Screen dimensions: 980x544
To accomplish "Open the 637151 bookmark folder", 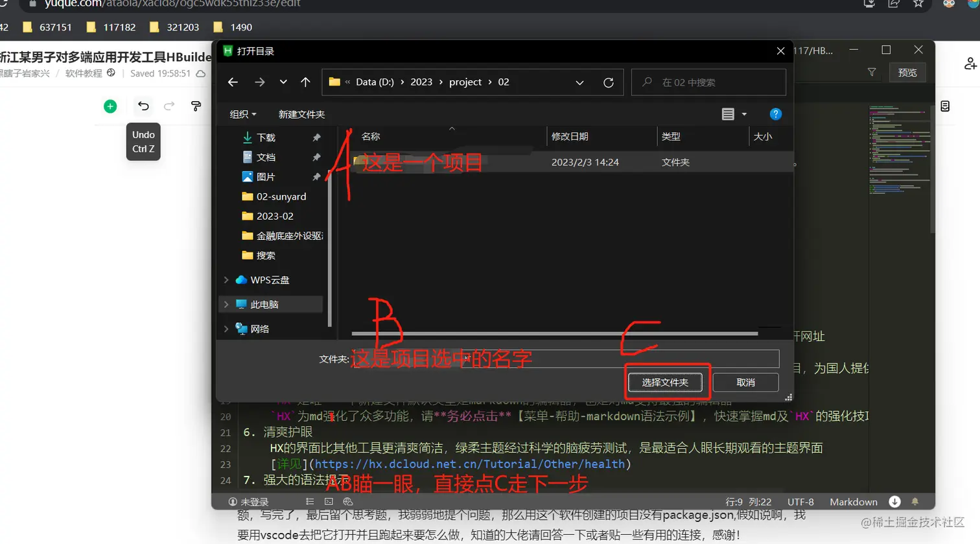I will (47, 27).
